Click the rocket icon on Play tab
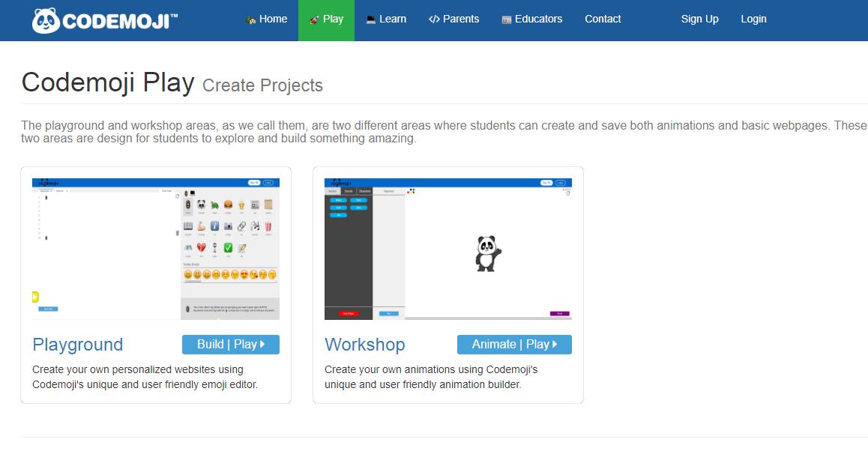The width and height of the screenshot is (868, 451). coord(315,19)
